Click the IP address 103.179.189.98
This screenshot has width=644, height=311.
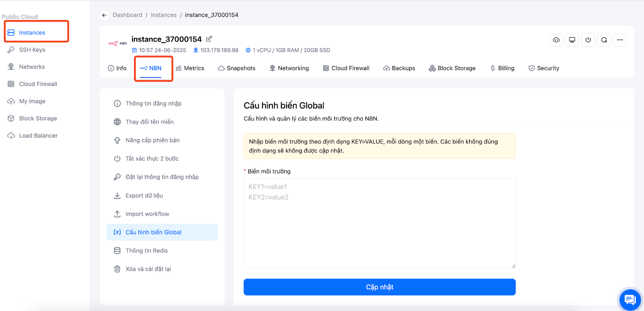(x=219, y=50)
